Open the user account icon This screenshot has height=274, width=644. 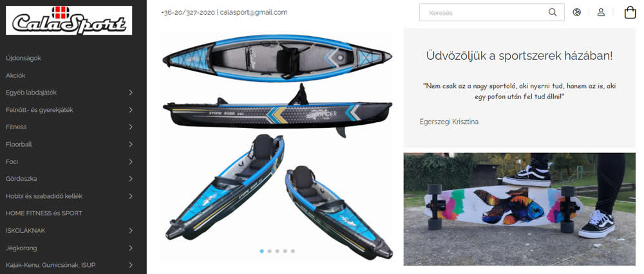(601, 12)
